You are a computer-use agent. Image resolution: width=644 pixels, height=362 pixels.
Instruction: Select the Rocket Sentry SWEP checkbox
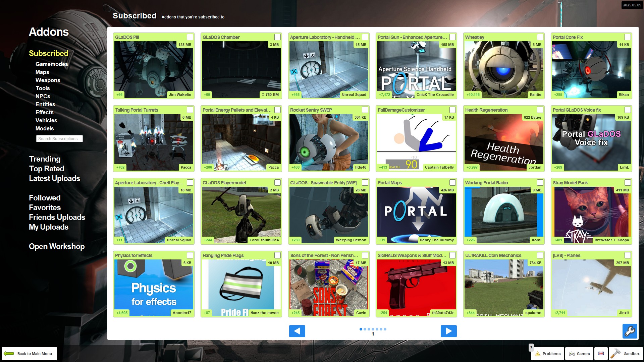coord(365,110)
